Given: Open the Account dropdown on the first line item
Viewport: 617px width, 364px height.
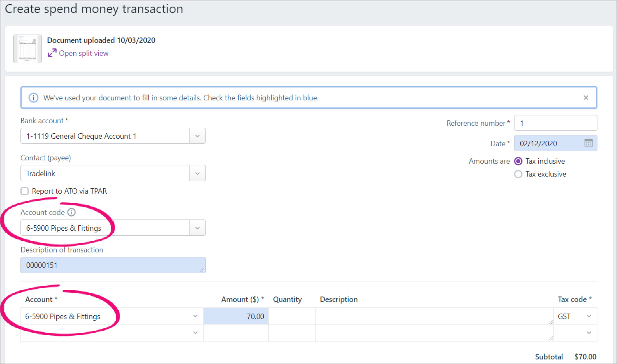Looking at the screenshot, I should [195, 316].
